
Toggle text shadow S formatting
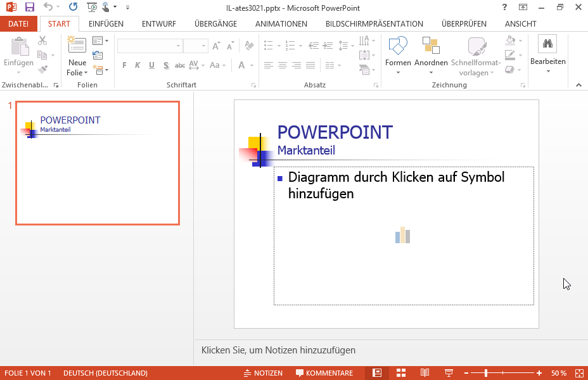(x=166, y=65)
